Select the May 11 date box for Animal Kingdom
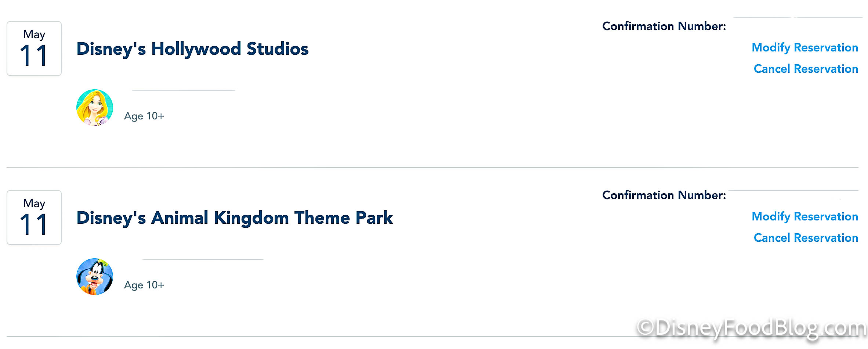 (x=34, y=217)
